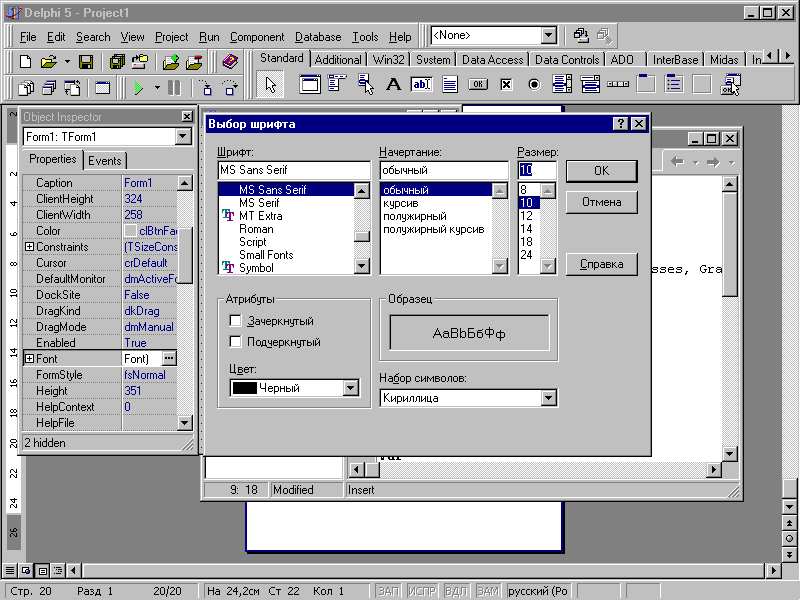The height and width of the screenshot is (600, 800).
Task: Click the Save floppy disk icon
Action: point(86,62)
